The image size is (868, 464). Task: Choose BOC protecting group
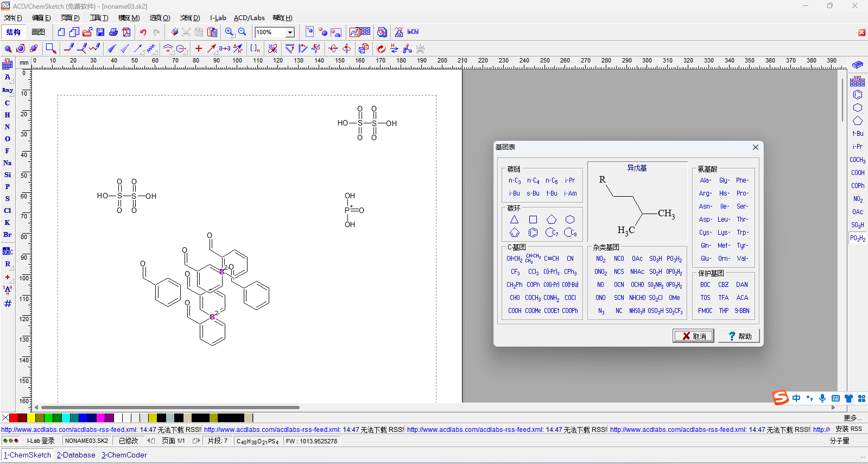(705, 285)
